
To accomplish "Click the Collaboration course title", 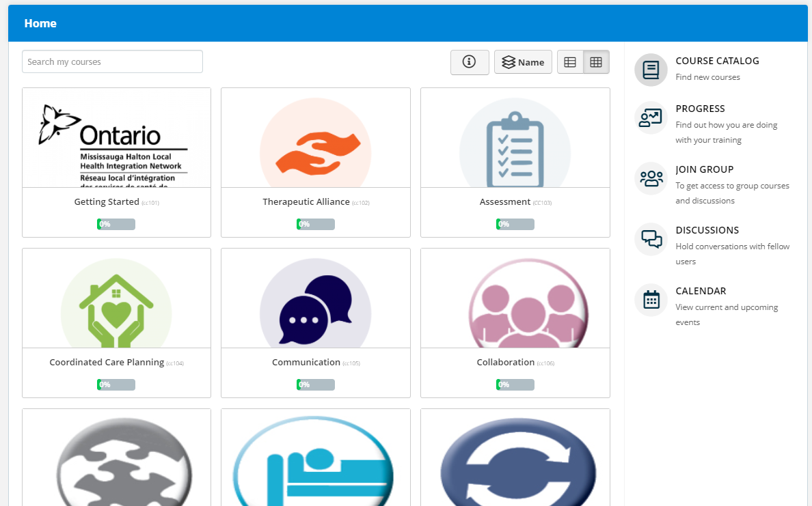I will coord(505,362).
